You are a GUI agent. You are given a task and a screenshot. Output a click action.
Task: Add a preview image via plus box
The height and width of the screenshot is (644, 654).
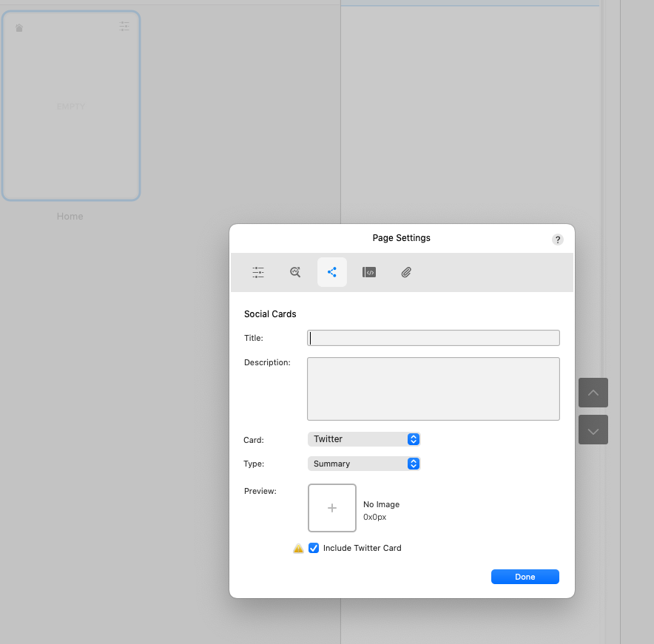click(x=332, y=508)
